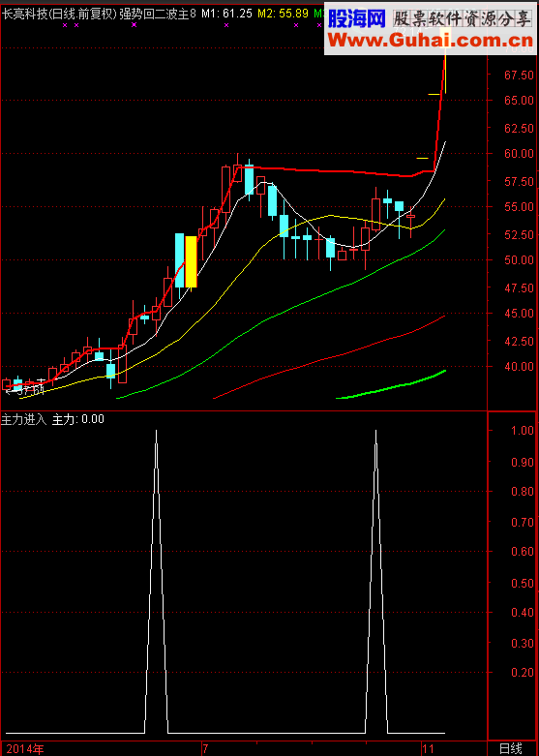Click the 0.70 indicator axis label

(x=524, y=522)
